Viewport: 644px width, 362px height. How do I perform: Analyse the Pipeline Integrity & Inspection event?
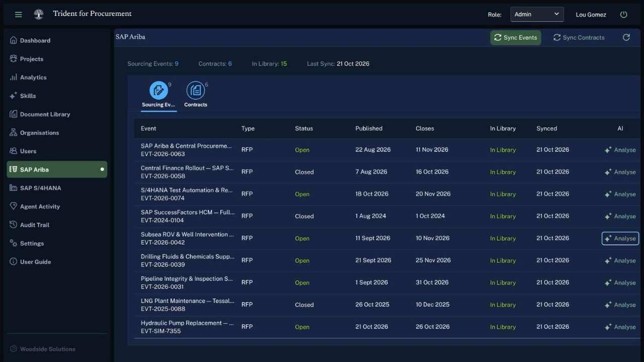(620, 283)
